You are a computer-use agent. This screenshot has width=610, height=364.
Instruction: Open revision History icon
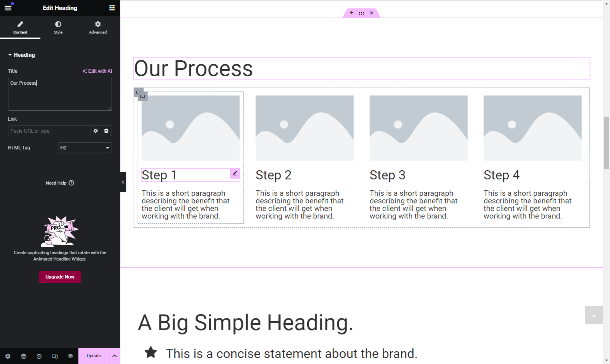pos(39,356)
